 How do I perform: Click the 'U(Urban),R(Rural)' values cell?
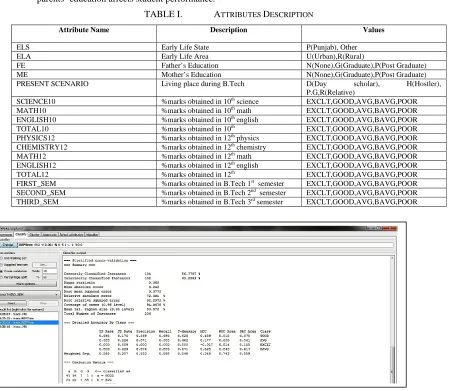pyautogui.click(x=374, y=56)
